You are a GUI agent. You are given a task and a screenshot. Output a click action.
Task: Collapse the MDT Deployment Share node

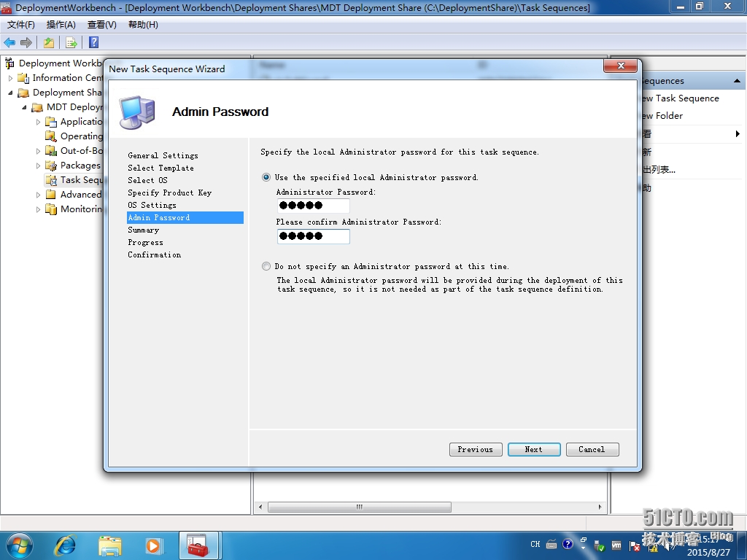pyautogui.click(x=24, y=108)
